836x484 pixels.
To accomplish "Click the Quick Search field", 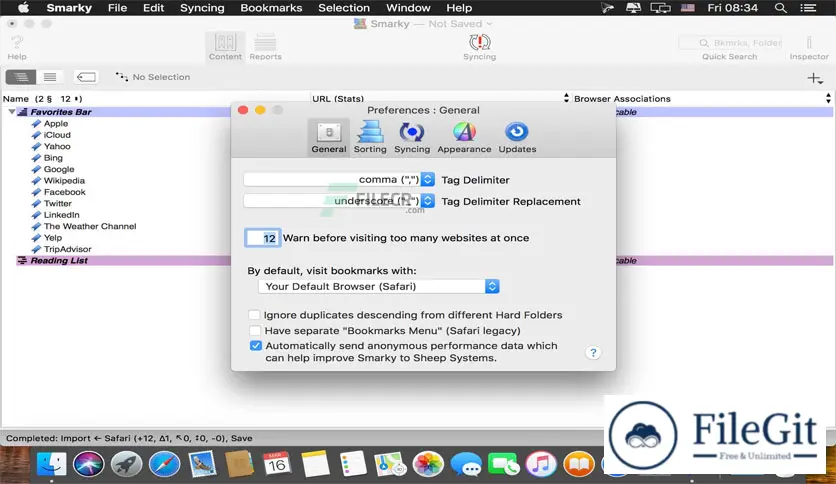I will pyautogui.click(x=730, y=43).
